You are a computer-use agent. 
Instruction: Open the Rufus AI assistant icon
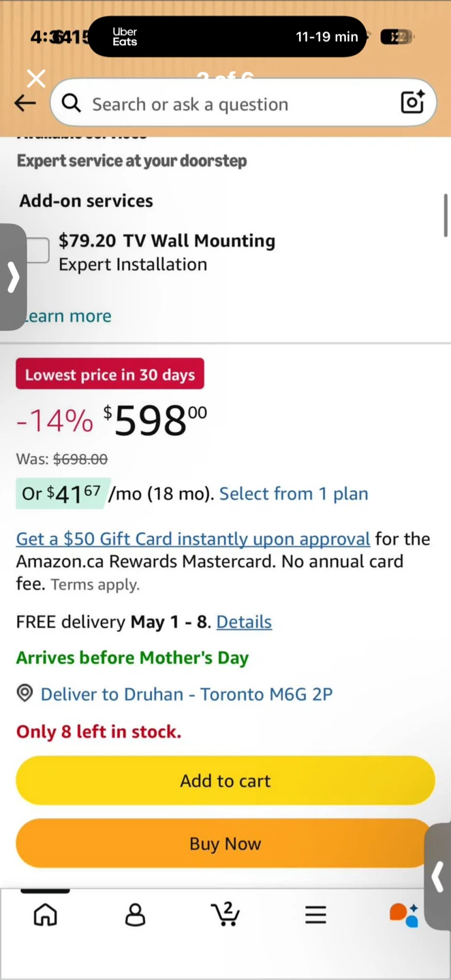(404, 915)
